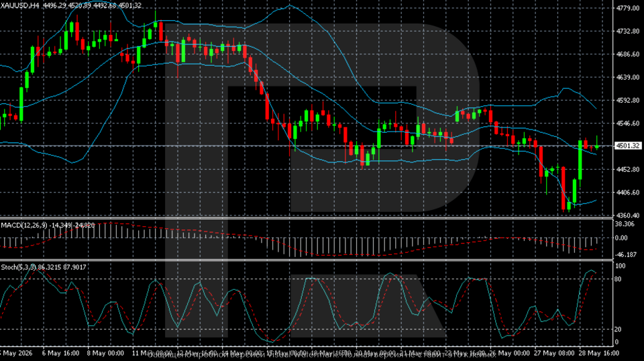The width and height of the screenshot is (644, 361).
Task: Select the 4639.00 price axis value
Action: (x=628, y=77)
